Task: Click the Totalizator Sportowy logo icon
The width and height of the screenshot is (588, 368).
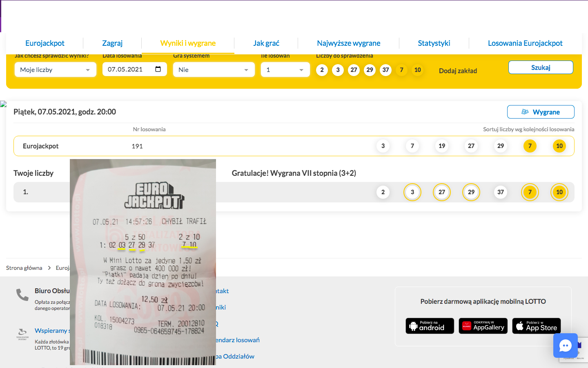Action: (x=22, y=334)
